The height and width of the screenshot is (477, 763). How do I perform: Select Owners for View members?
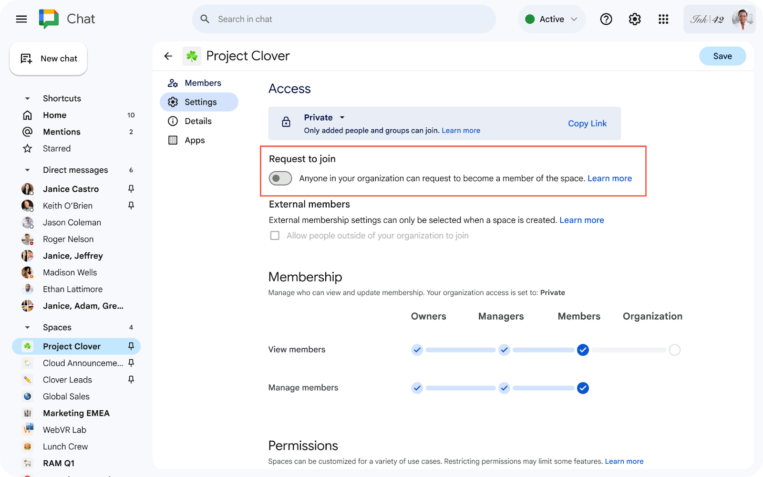click(x=417, y=349)
